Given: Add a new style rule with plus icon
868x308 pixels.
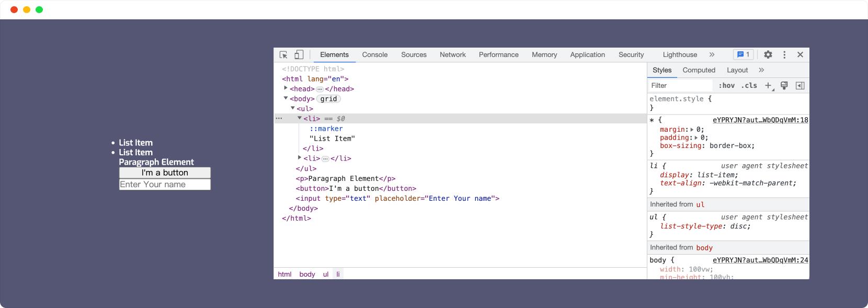Looking at the screenshot, I should point(768,86).
